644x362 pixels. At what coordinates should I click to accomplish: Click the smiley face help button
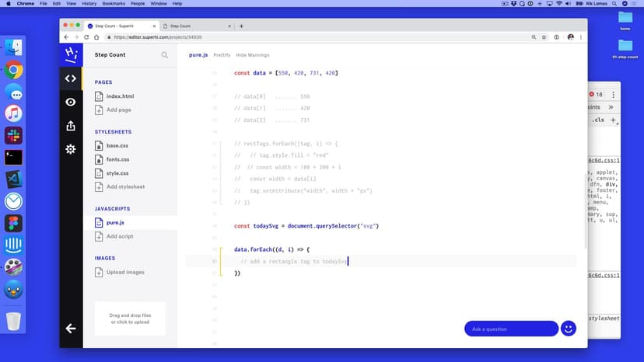tap(569, 329)
